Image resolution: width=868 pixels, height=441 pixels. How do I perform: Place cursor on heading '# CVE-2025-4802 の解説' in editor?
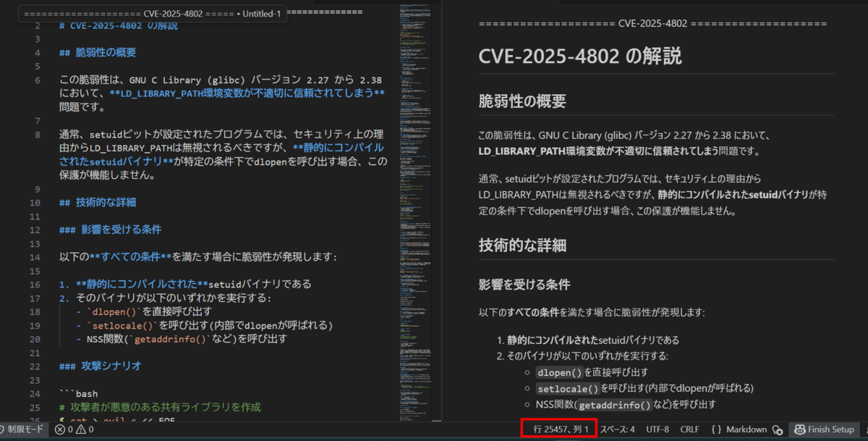tap(118, 25)
